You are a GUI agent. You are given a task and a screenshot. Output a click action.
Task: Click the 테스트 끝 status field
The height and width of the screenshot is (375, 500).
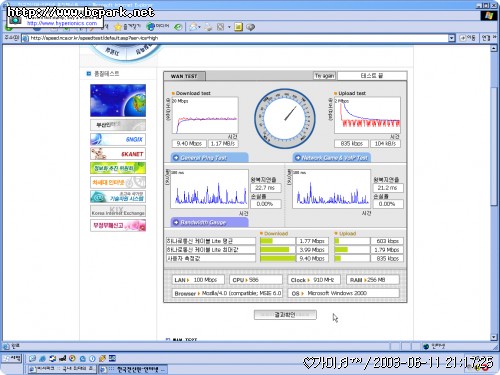coord(372,76)
